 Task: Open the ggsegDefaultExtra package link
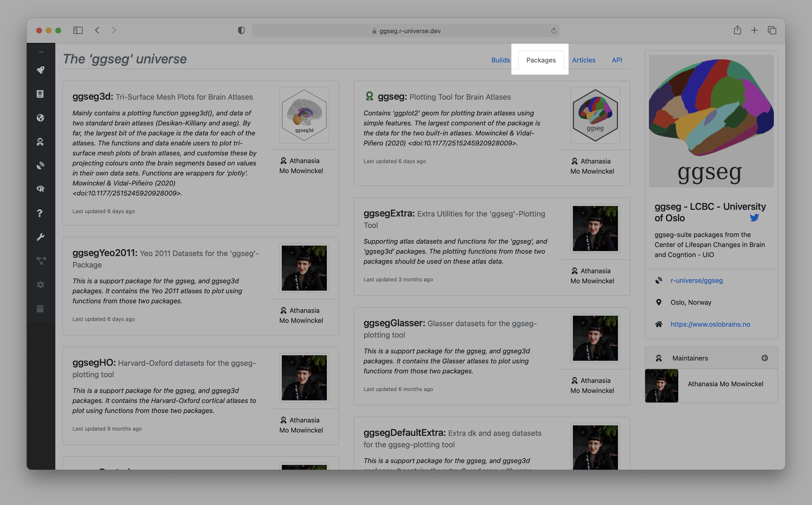pos(405,433)
